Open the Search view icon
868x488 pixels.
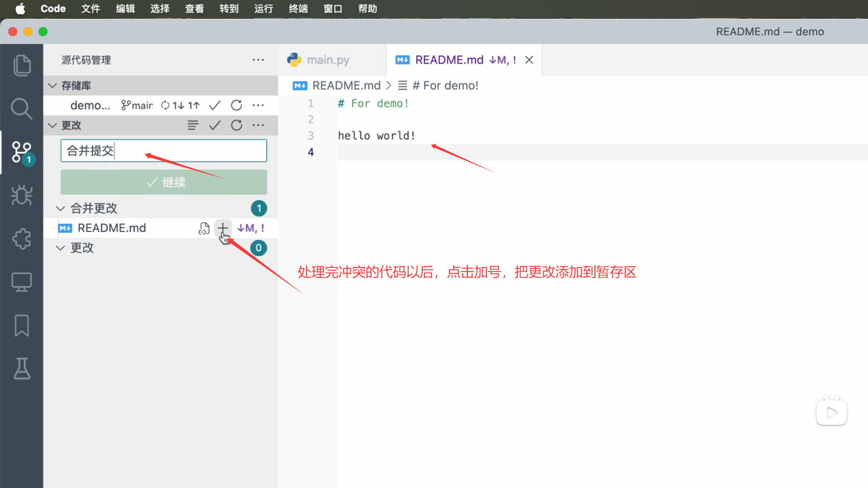point(22,108)
